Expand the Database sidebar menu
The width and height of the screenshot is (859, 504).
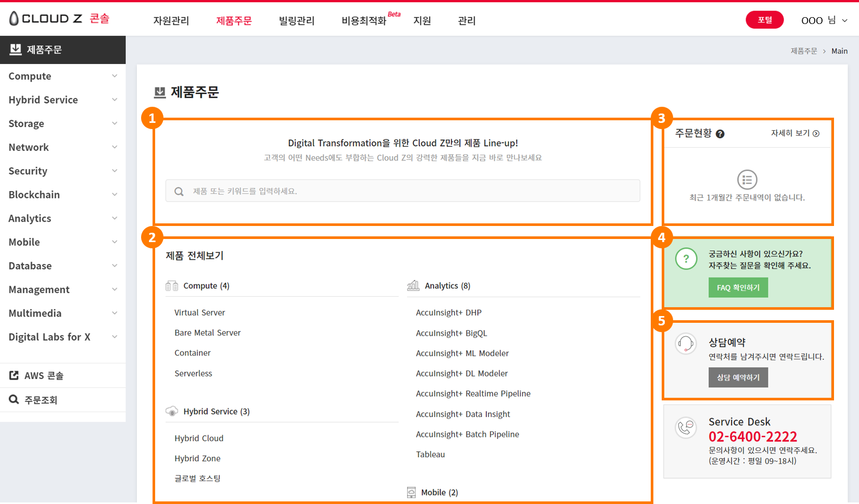click(62, 266)
